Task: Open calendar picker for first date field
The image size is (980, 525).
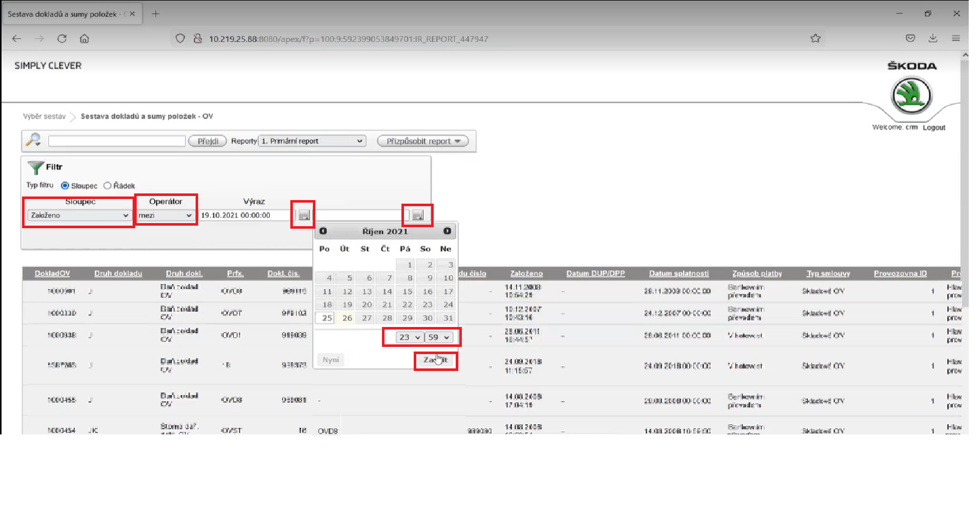Action: [x=304, y=215]
